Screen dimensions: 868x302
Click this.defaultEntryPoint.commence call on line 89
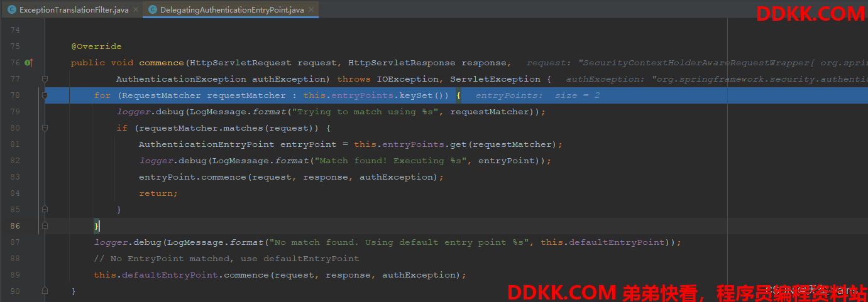280,275
